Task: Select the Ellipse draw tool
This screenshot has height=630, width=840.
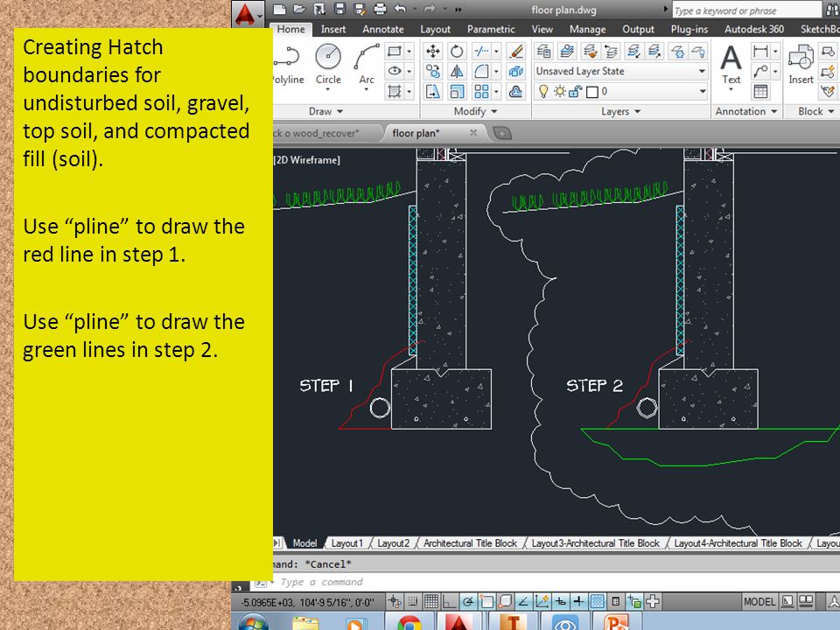Action: click(x=395, y=71)
